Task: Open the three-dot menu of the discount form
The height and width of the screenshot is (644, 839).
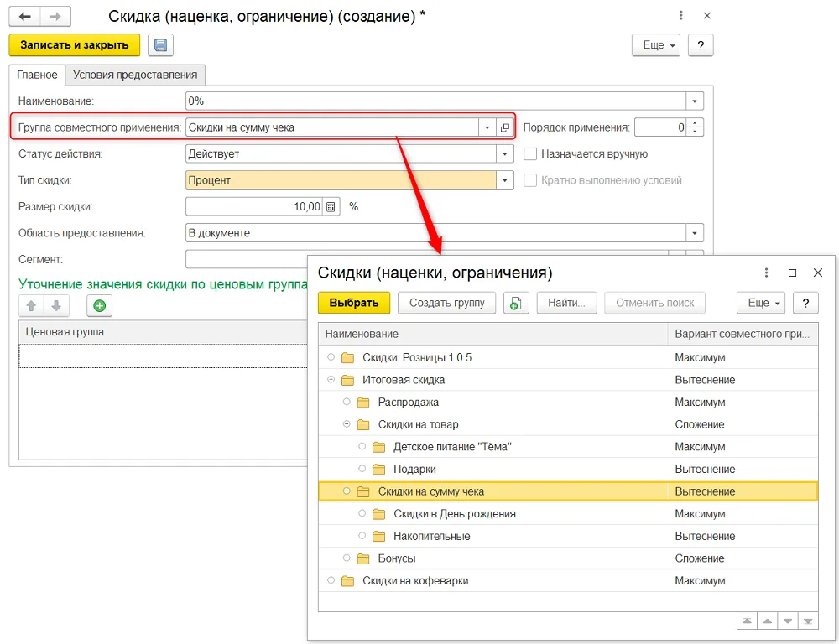Action: 680,15
